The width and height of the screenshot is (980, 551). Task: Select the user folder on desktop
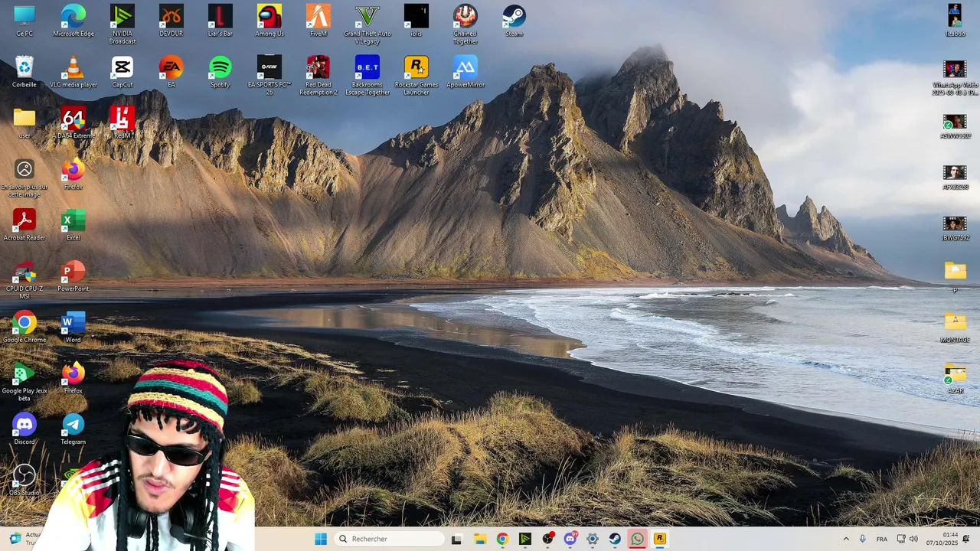pos(24,122)
